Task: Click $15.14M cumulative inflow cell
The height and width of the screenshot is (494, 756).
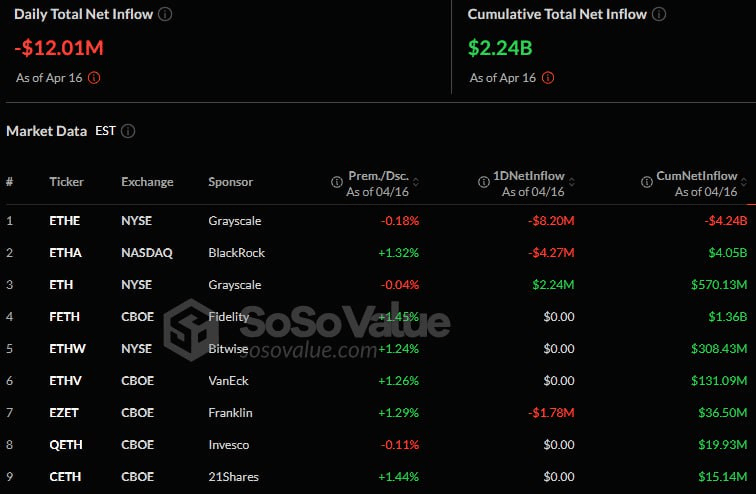Action: (723, 477)
